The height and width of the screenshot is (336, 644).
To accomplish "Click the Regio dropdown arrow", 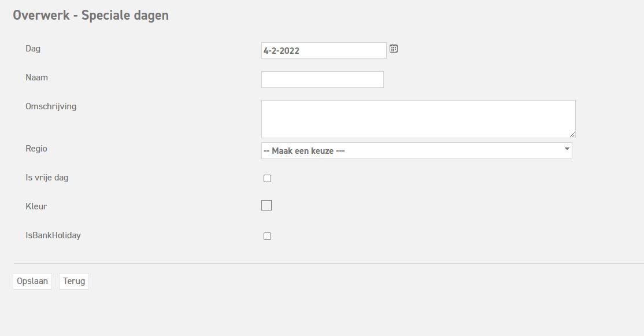I will (x=567, y=150).
